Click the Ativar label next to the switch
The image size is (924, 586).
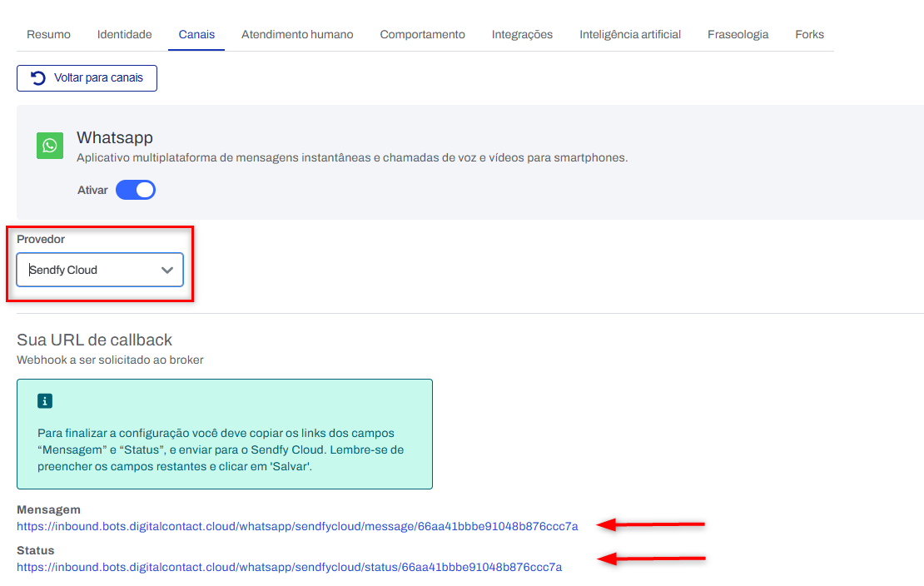point(92,190)
